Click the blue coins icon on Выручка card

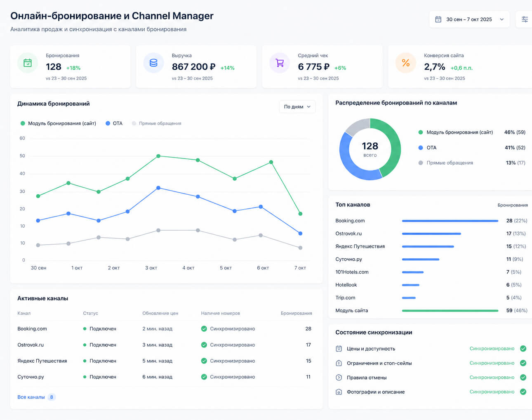153,63
